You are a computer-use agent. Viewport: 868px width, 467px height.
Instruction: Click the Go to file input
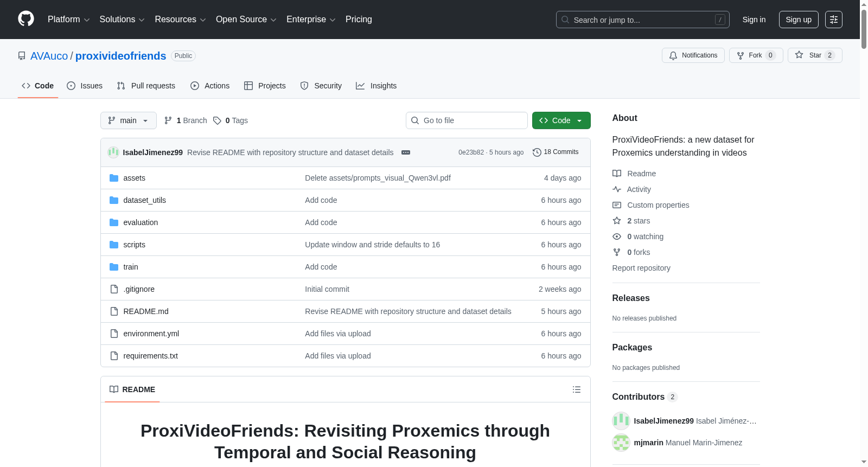coord(467,120)
